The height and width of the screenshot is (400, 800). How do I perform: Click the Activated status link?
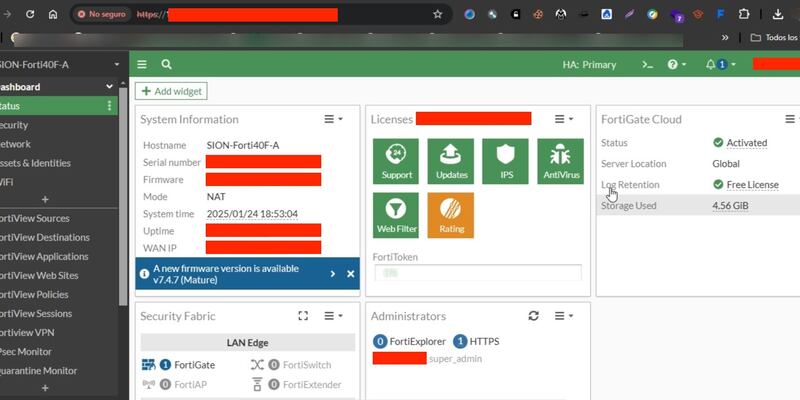(x=746, y=143)
